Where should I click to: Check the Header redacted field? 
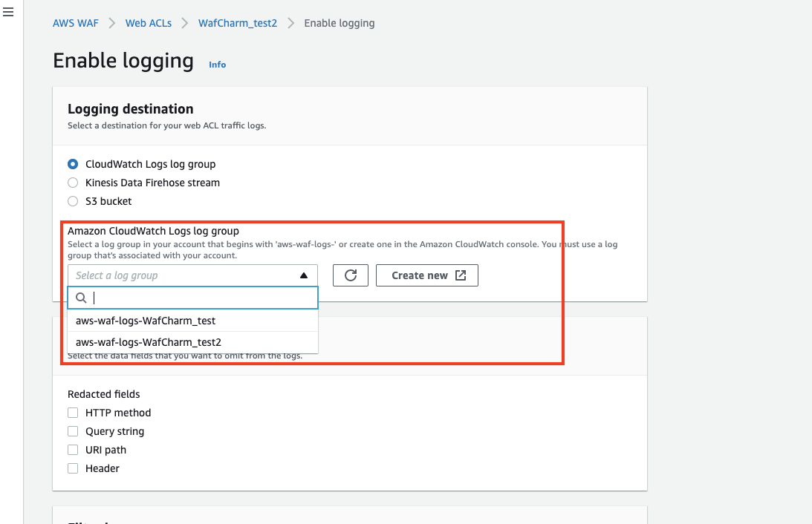(73, 468)
